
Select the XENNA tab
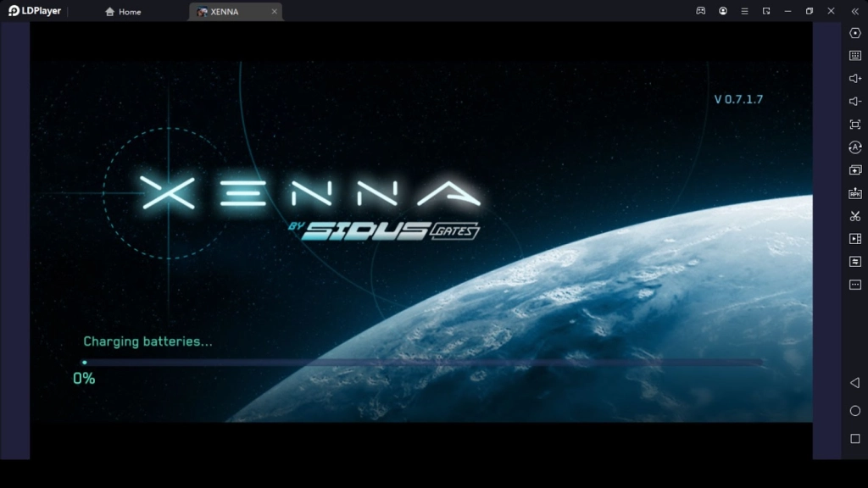[236, 12]
